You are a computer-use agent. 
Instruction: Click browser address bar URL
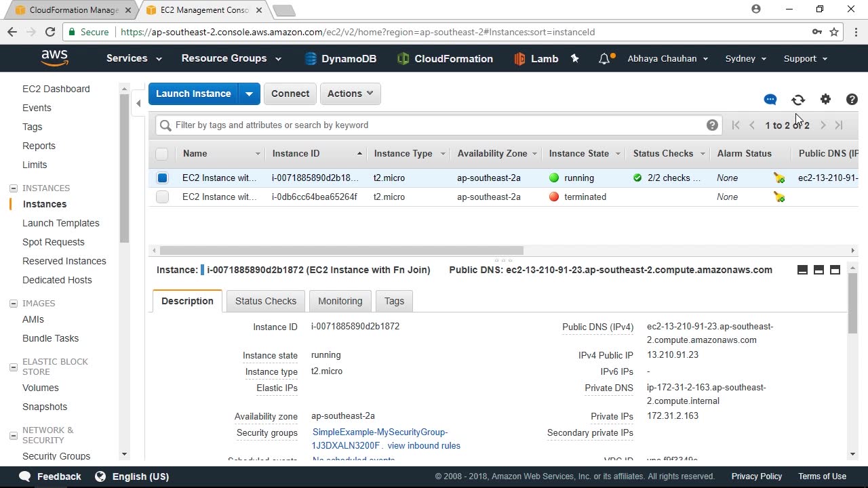357,32
